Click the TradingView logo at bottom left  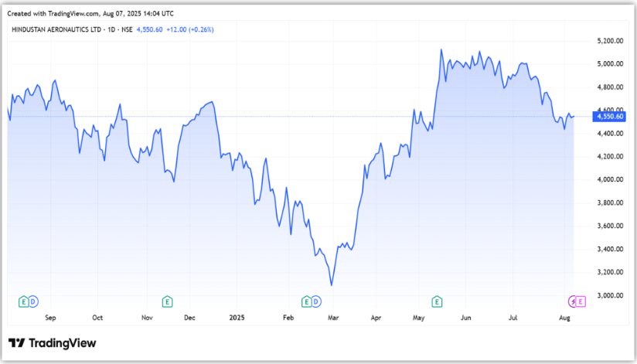pyautogui.click(x=53, y=343)
